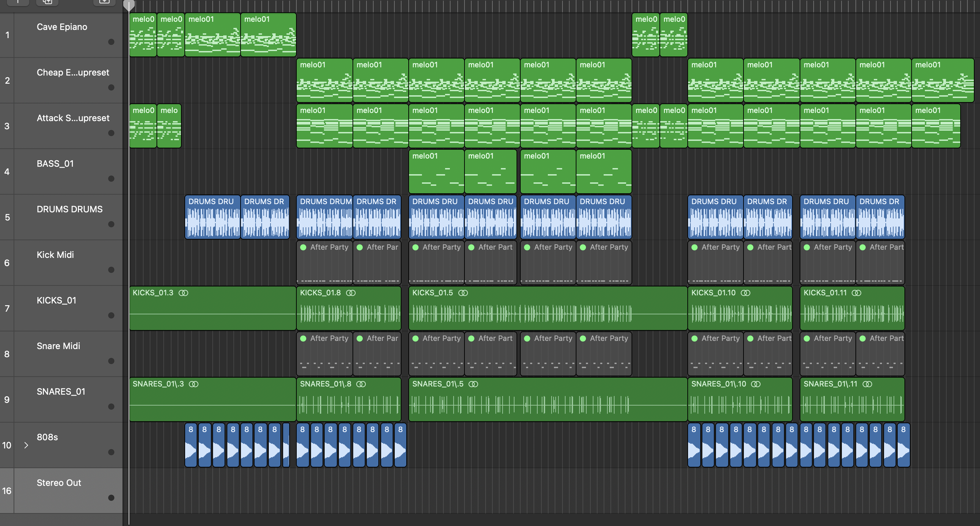Select the Kick Midi track name

55,255
